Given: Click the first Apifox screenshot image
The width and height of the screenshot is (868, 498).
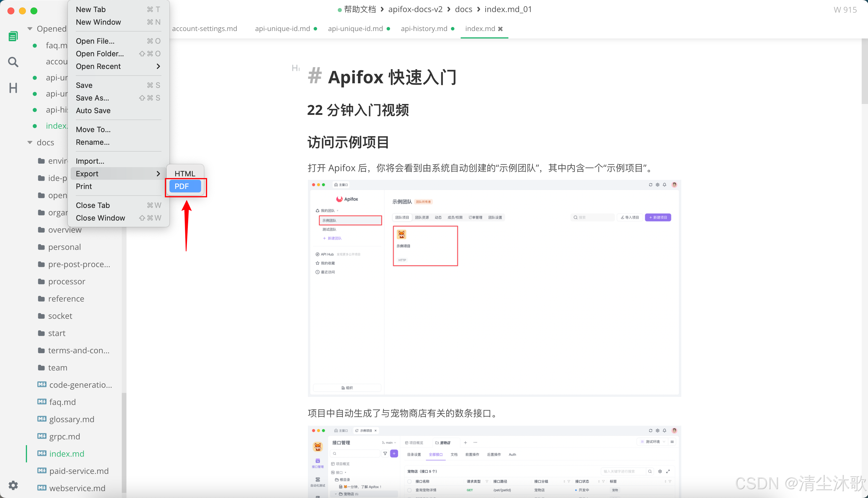Looking at the screenshot, I should pos(494,288).
